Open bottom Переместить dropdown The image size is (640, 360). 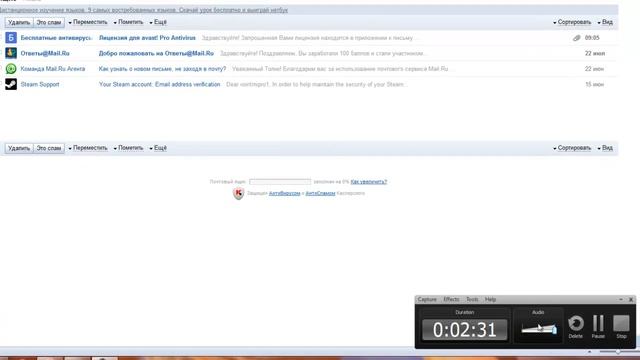click(x=88, y=148)
